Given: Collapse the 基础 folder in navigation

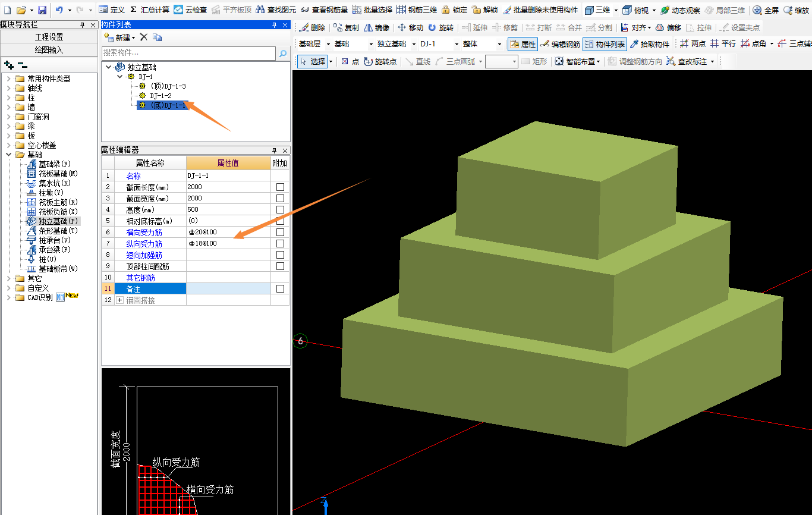Looking at the screenshot, I should pos(9,155).
